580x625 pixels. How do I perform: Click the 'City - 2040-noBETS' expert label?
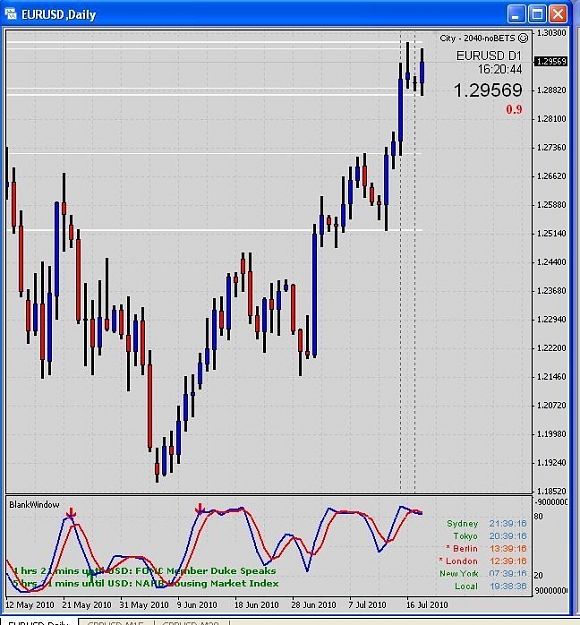coord(477,38)
